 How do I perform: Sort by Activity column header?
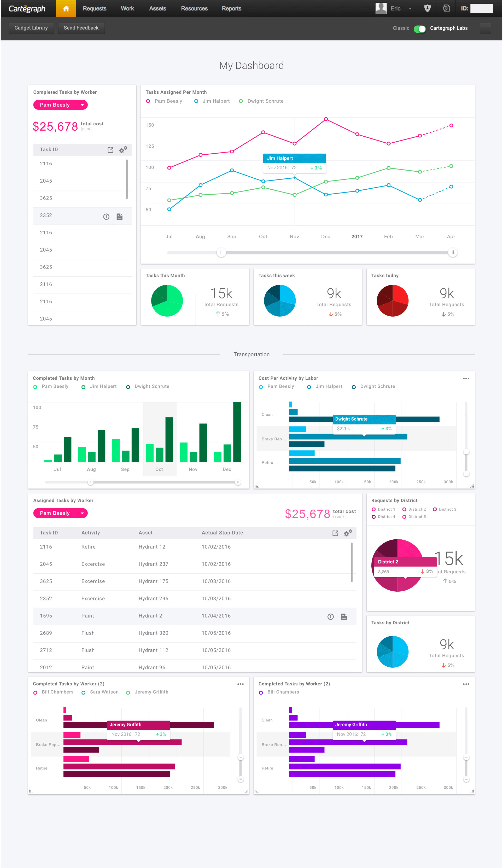tap(91, 533)
